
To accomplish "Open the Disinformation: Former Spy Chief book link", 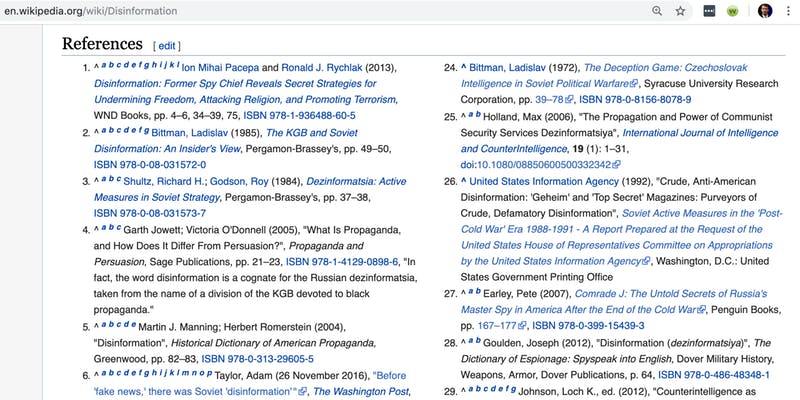I will 245,91.
